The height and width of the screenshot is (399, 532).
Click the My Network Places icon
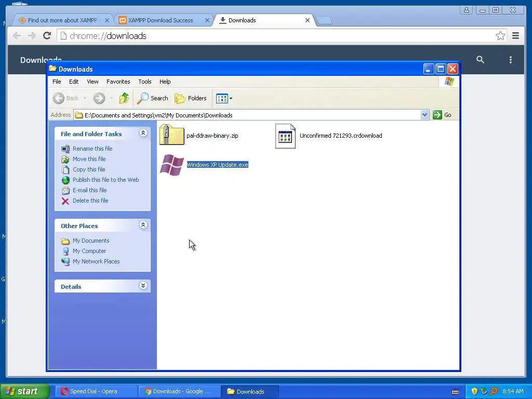tap(65, 262)
